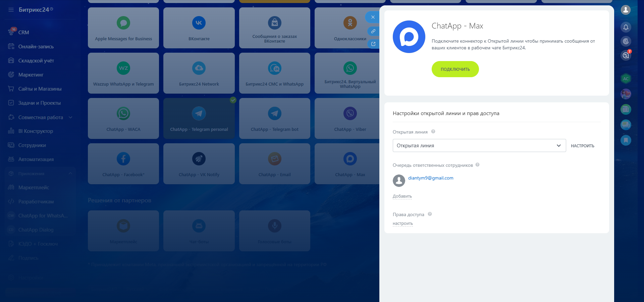Open the chat messenger icon with badge
This screenshot has height=302, width=644.
(626, 55)
